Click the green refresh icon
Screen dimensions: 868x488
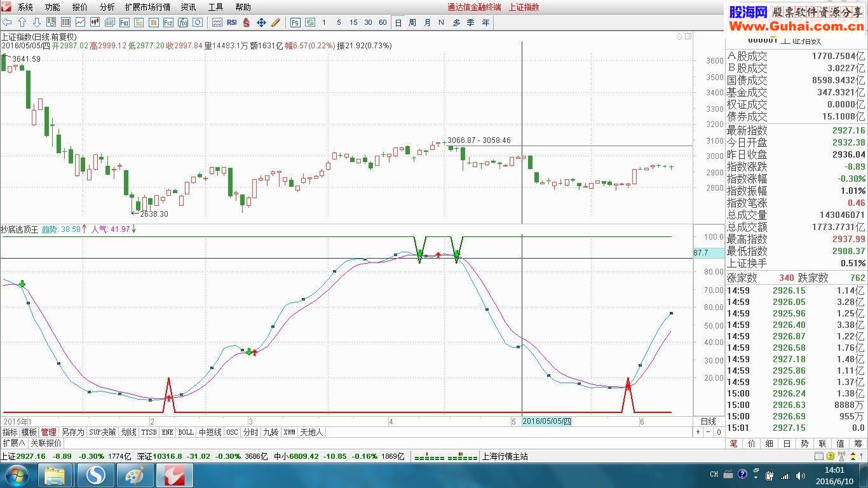[x=310, y=22]
